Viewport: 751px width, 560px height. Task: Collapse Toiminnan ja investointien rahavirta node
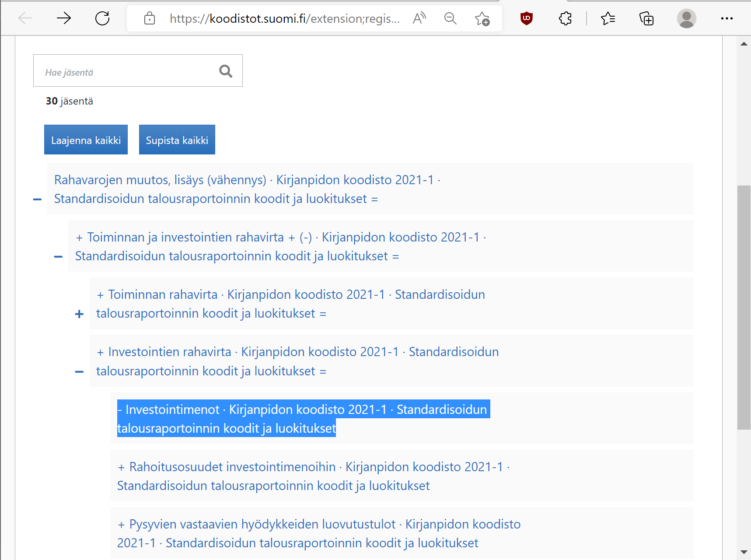pos(58,257)
